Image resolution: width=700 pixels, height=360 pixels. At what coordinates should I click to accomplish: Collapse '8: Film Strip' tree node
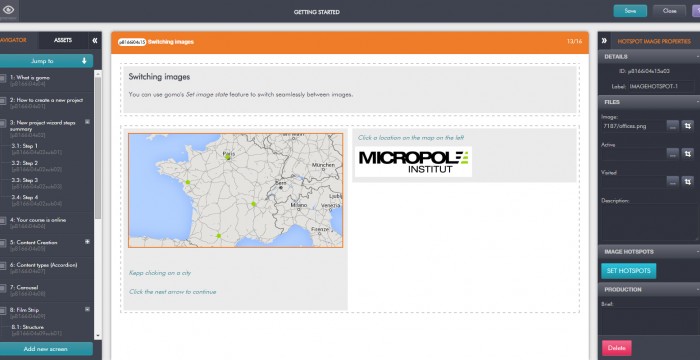pyautogui.click(x=88, y=309)
